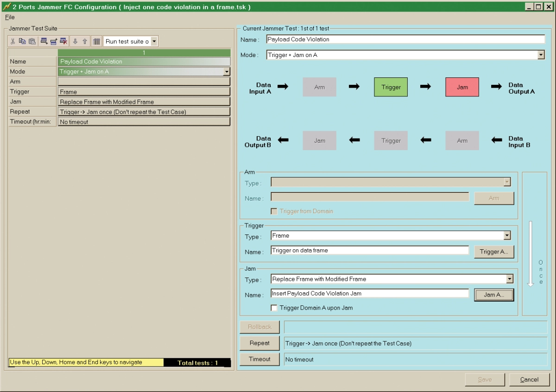Screen dimensions: 556x392
Task: Click the gray Arm block for port A
Action: (320, 87)
